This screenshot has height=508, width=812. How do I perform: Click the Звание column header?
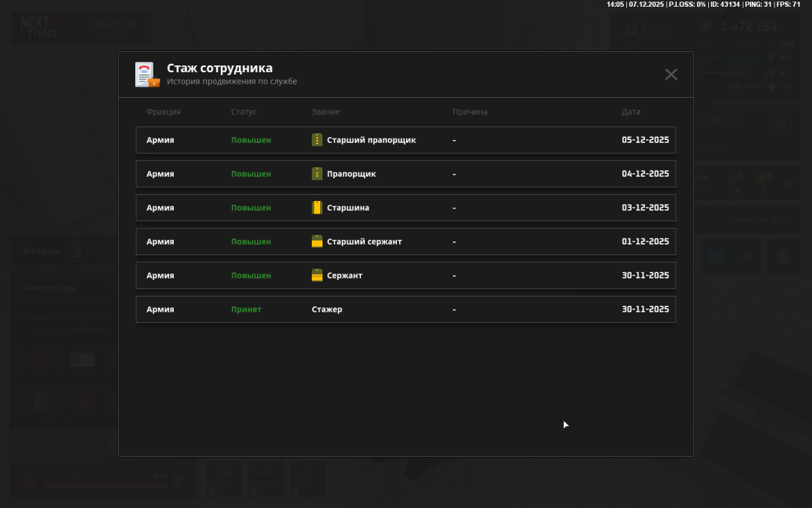coord(326,112)
